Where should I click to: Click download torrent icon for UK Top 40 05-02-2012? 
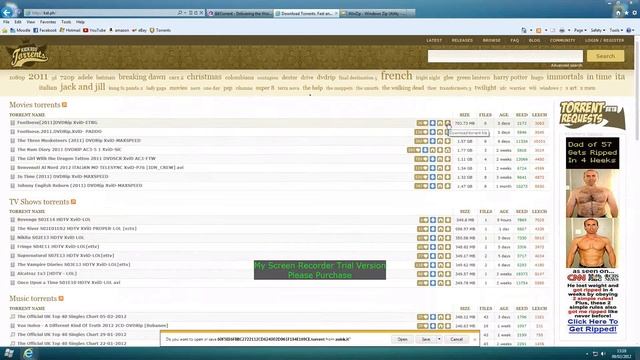448,317
